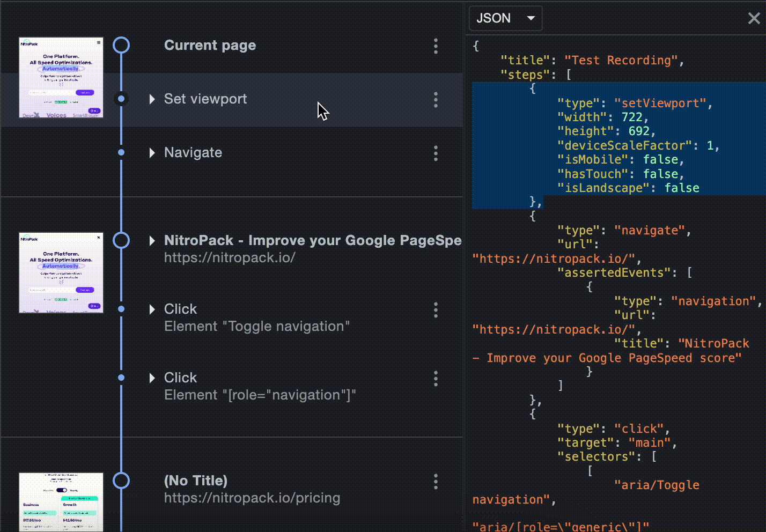Viewport: 766px width, 532px height.
Task: Open options menu for the Toggle navigation click
Action: 436,310
